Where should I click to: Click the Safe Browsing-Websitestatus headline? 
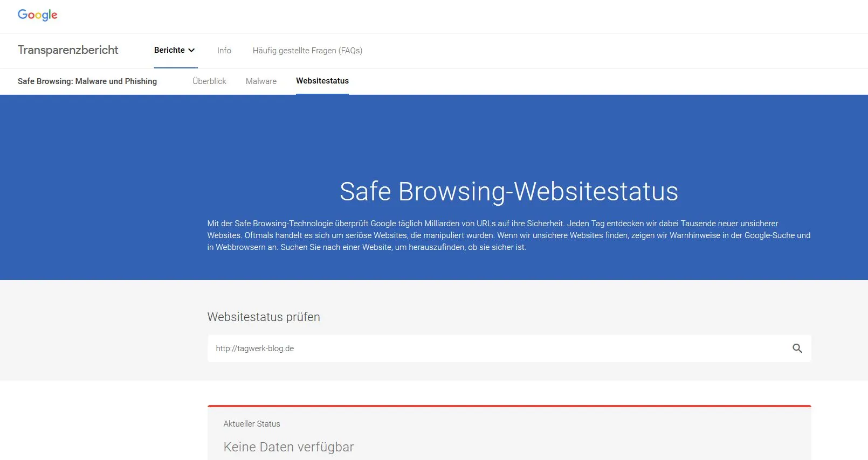tap(509, 191)
